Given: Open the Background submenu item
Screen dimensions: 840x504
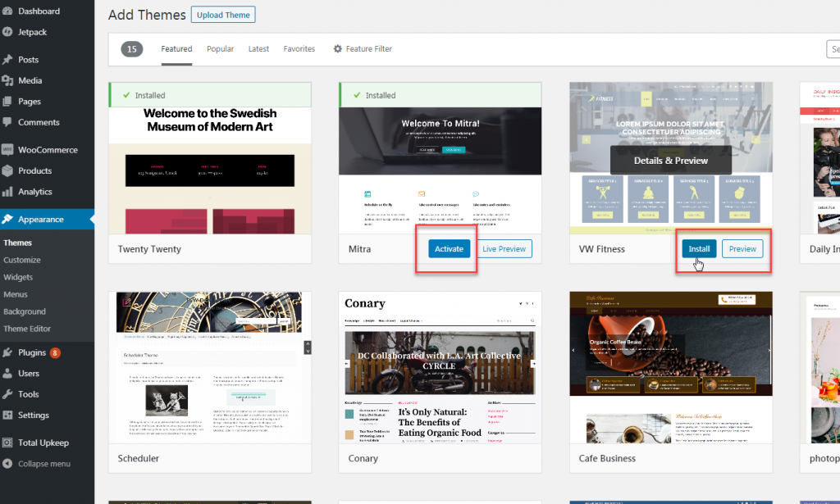Looking at the screenshot, I should [25, 311].
